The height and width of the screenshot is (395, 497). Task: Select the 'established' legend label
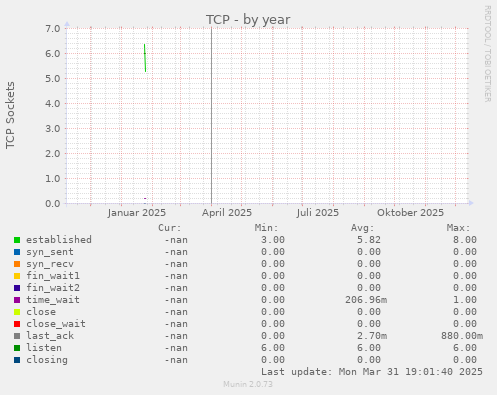click(59, 240)
